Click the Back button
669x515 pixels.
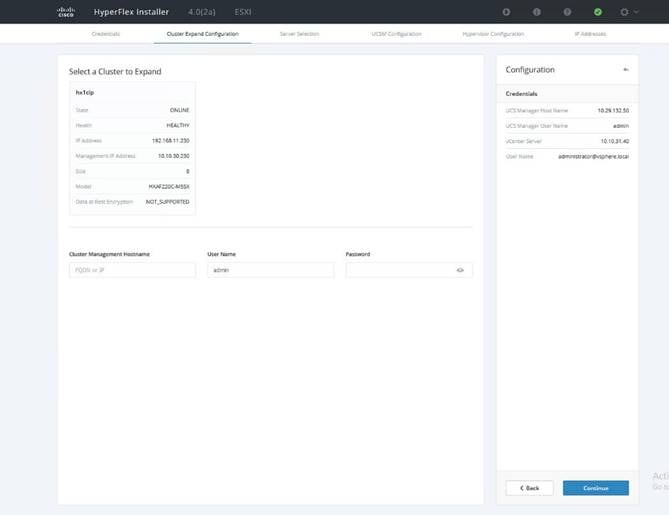(529, 488)
